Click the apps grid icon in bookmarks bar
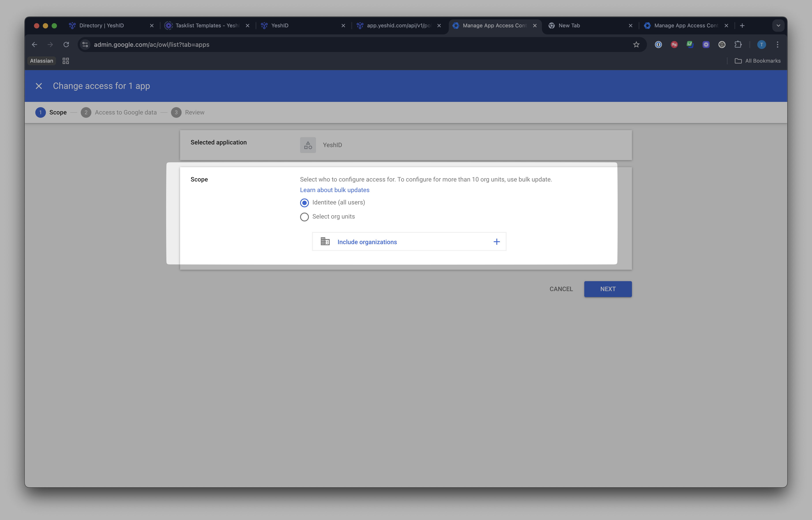 point(66,61)
